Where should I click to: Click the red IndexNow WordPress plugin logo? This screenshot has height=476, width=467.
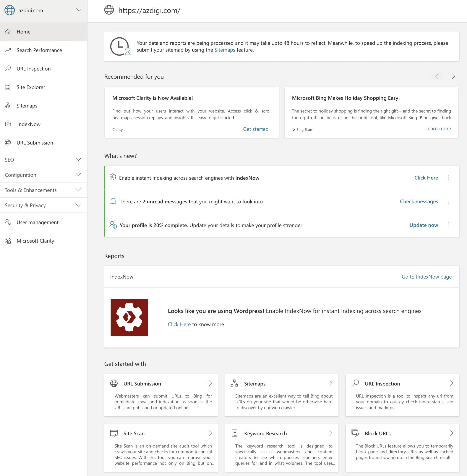click(129, 317)
